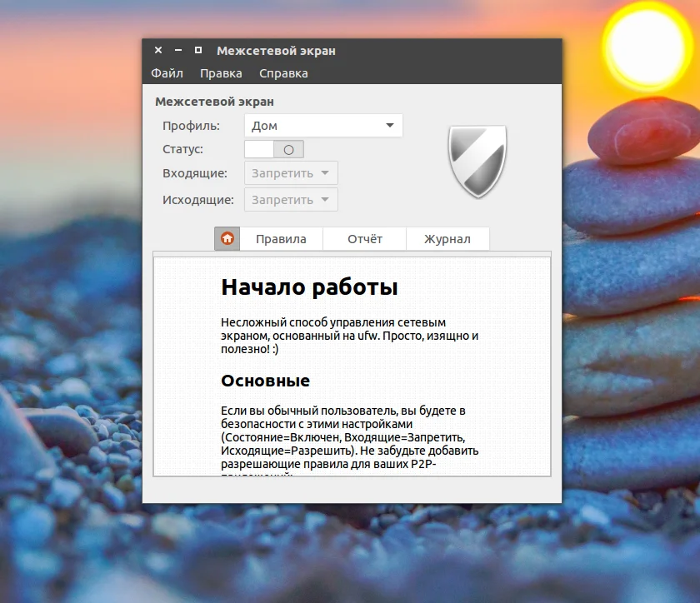Toggle the Статус firewall switch on
The image size is (700, 603).
click(x=274, y=149)
